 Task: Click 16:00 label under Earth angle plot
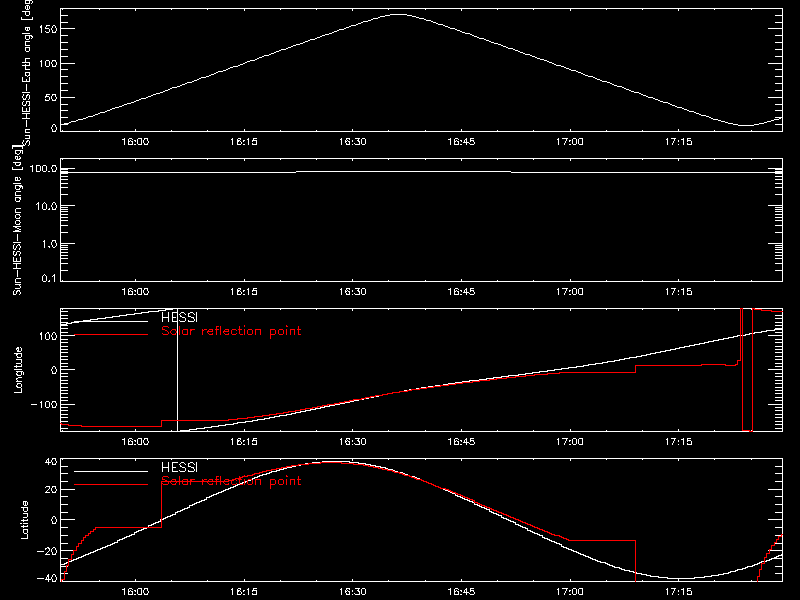coord(135,142)
